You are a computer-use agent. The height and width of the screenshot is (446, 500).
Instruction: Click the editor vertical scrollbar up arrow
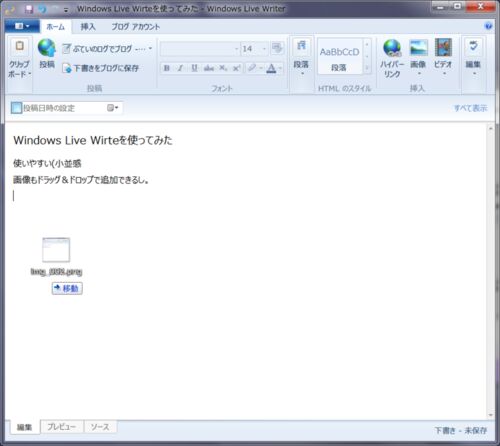491,129
